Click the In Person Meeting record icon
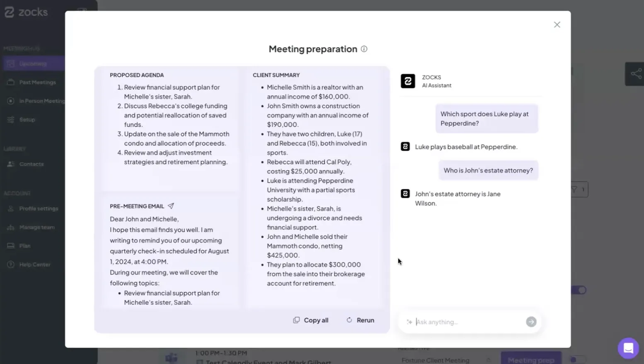644x364 pixels. [x=11, y=101]
